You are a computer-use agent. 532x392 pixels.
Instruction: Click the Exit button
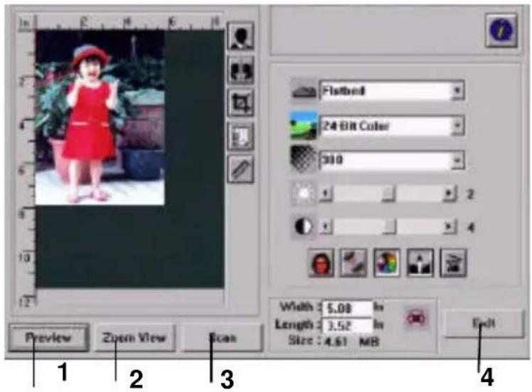(484, 323)
